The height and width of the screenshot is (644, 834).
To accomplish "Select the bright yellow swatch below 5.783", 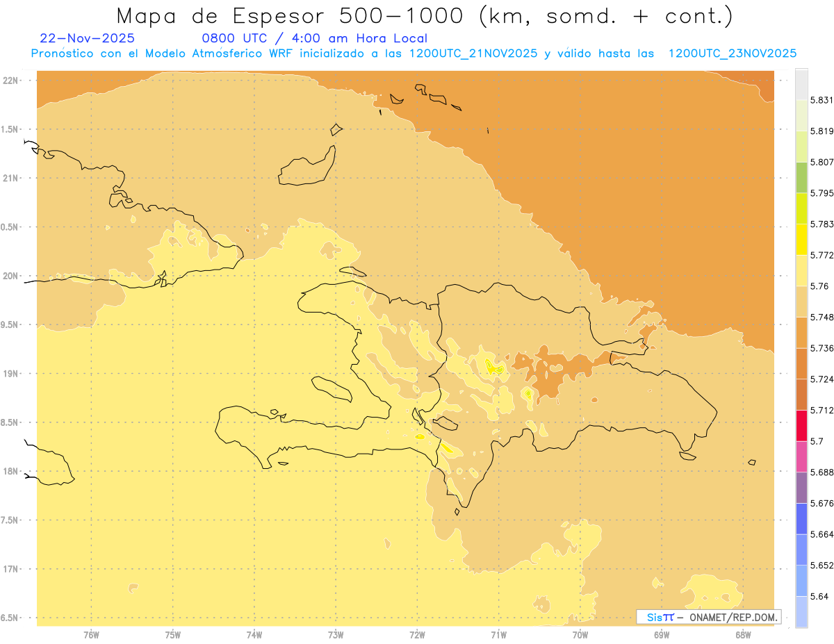I will (x=801, y=240).
